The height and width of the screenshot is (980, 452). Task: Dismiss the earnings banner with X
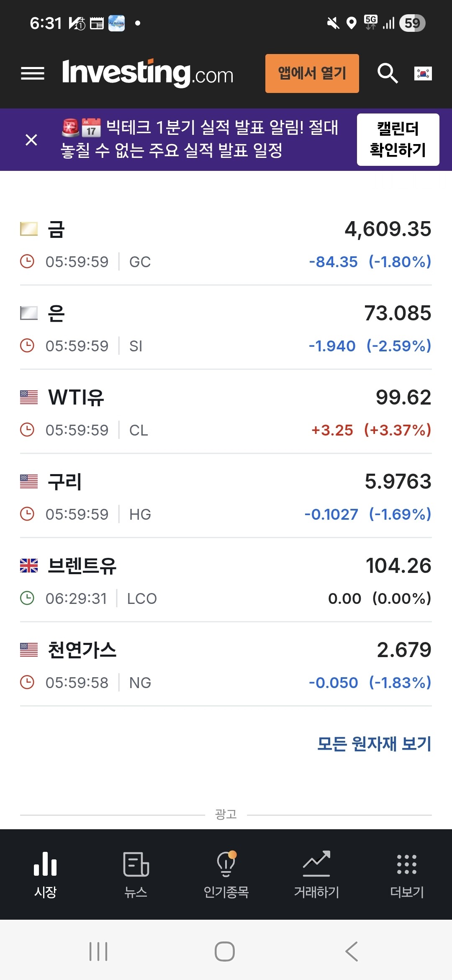tap(31, 140)
